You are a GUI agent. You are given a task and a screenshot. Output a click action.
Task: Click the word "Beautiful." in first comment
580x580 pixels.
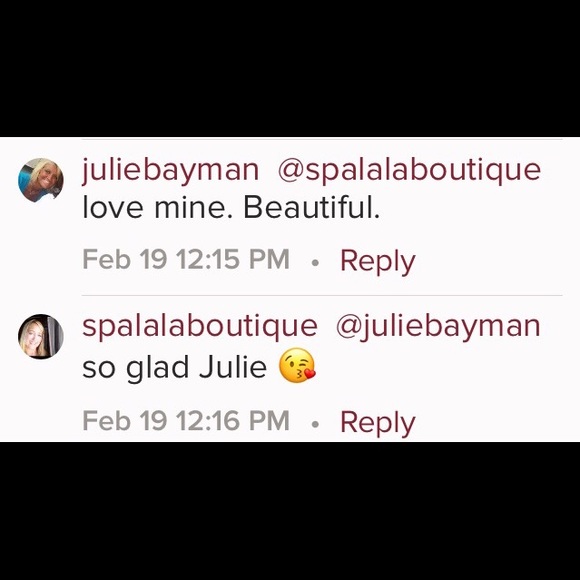pos(311,208)
